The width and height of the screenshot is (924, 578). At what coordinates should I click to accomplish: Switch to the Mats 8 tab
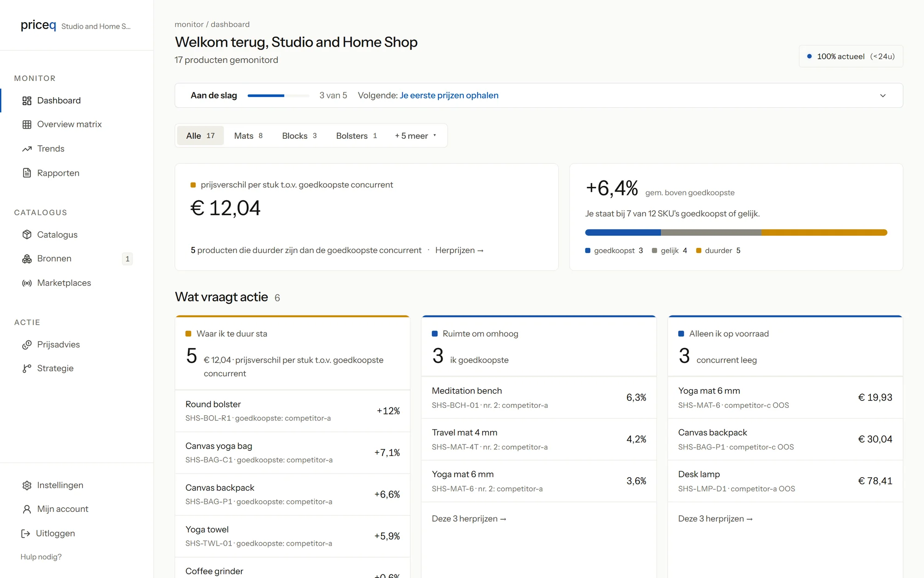[x=248, y=136]
